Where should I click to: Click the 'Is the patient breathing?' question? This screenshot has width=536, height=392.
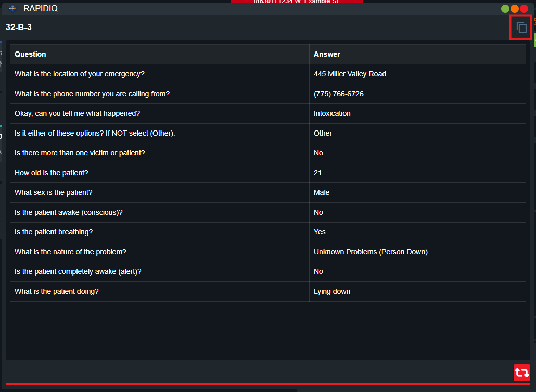[x=54, y=232]
